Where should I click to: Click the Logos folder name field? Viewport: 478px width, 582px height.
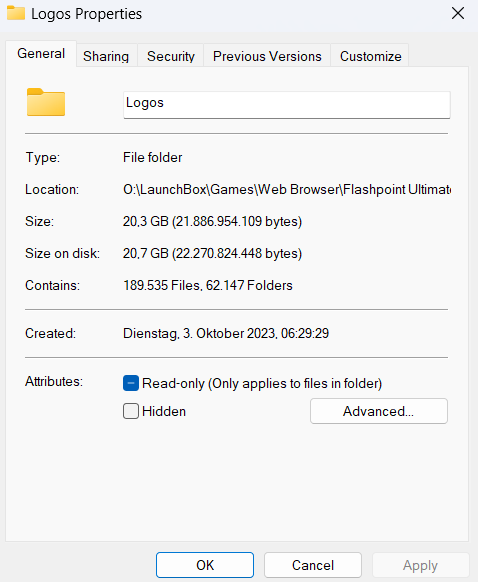click(287, 105)
